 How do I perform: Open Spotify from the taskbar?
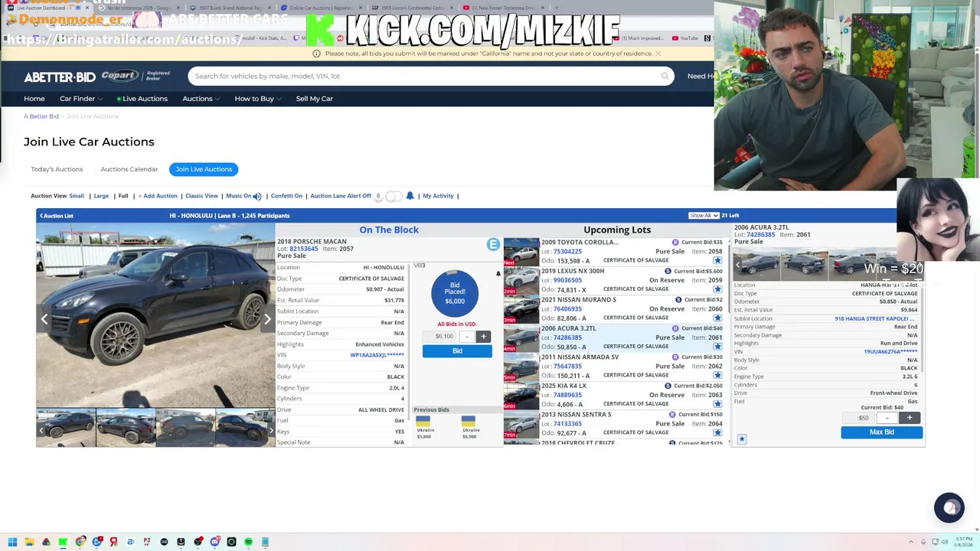248,542
